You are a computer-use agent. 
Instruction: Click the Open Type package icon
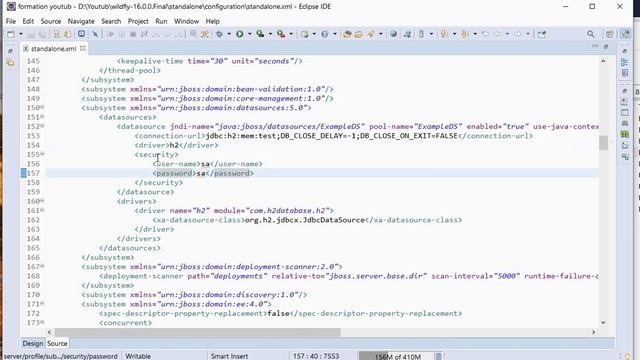click(347, 34)
